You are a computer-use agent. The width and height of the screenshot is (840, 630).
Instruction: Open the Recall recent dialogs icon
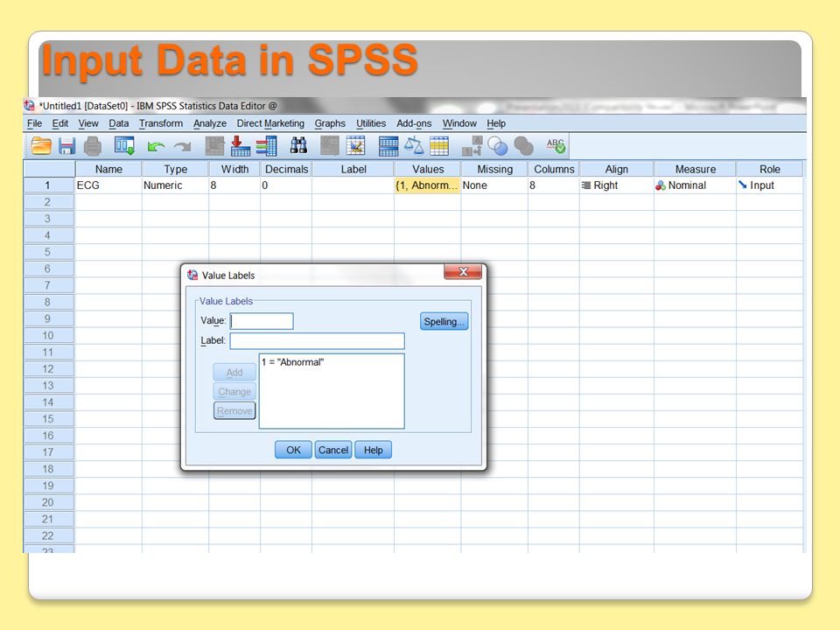click(x=124, y=146)
